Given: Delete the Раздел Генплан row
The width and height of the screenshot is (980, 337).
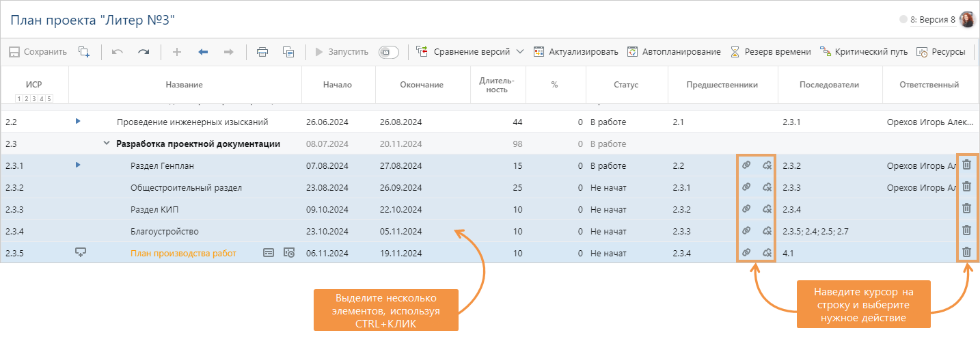Looking at the screenshot, I should [966, 165].
